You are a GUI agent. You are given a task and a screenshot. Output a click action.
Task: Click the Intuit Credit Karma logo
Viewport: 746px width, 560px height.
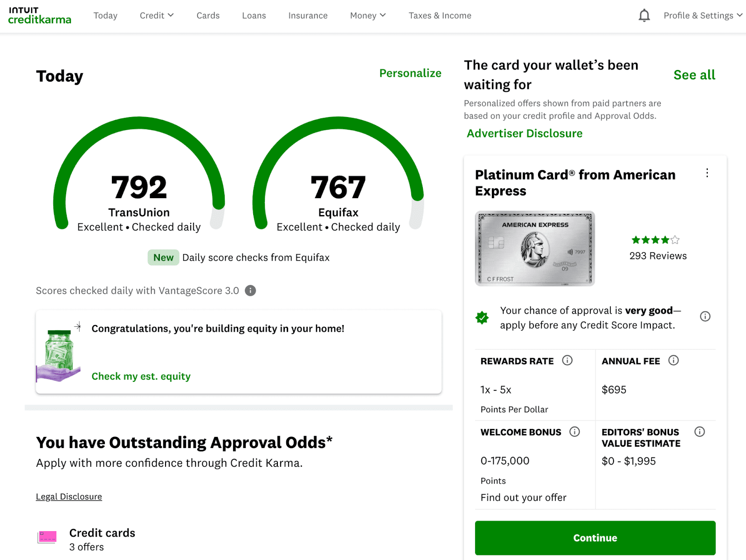coord(40,15)
